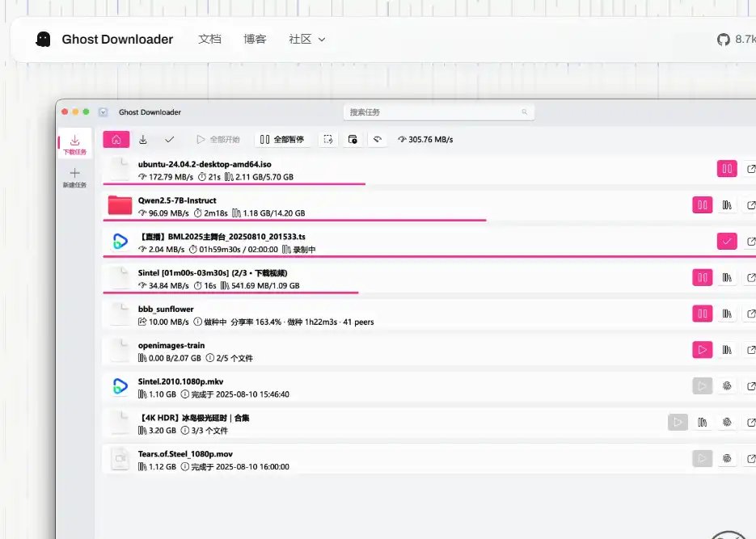Image resolution: width=756 pixels, height=539 pixels.
Task: Open the speed limit gauge icon
Action: (378, 139)
